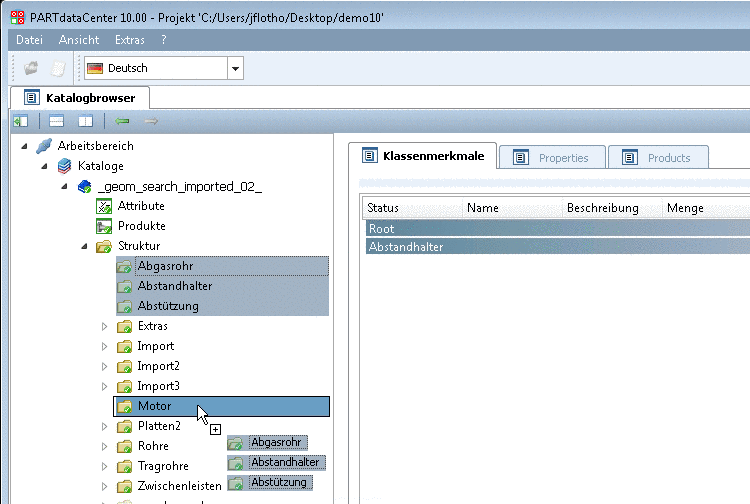Click the _geom_search_imported_02_ catalog icon
Screen dimensions: 750x504
tap(85, 186)
